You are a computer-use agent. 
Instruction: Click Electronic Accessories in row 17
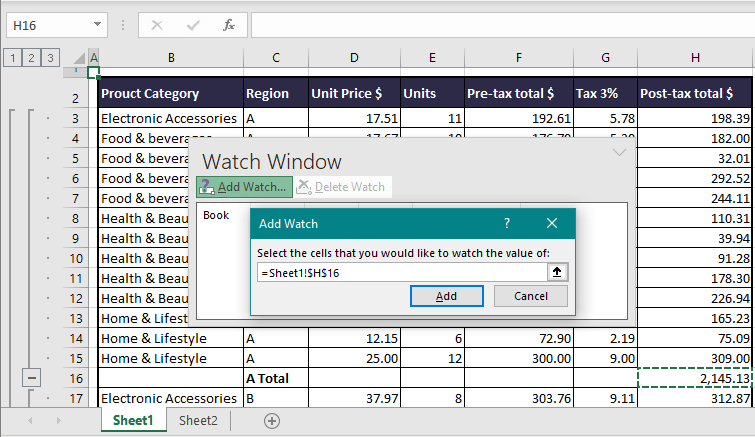171,398
